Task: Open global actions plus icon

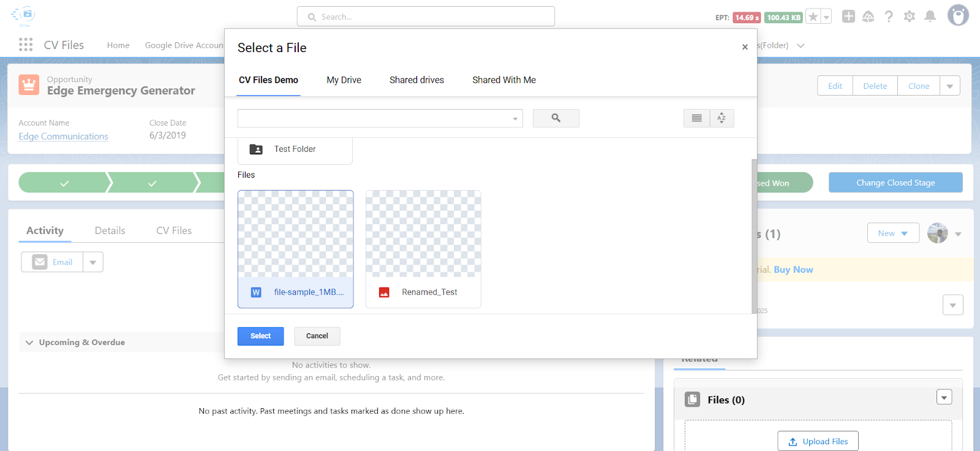Action: pos(848,17)
